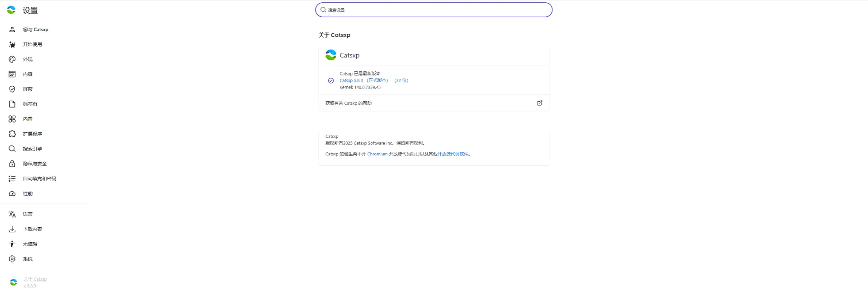The height and width of the screenshot is (291, 868).
Task: Click the person icon for 您与 Catsxp
Action: pos(12,29)
